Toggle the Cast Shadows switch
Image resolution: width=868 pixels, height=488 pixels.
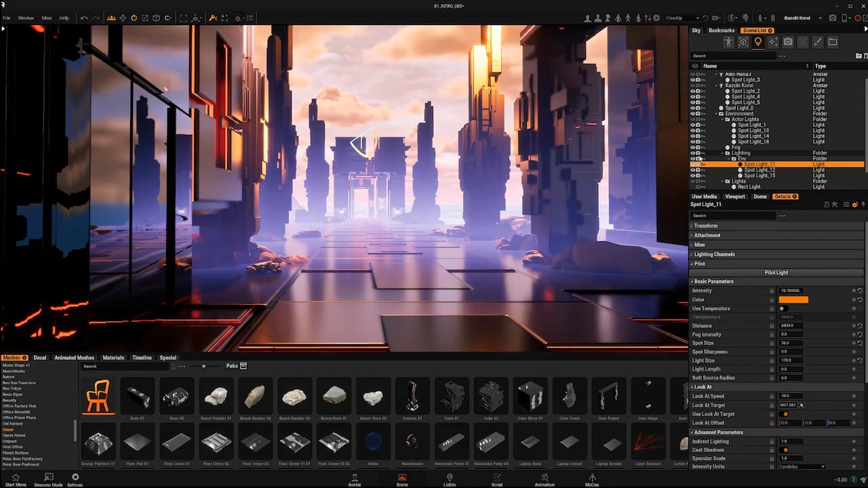coord(784,450)
